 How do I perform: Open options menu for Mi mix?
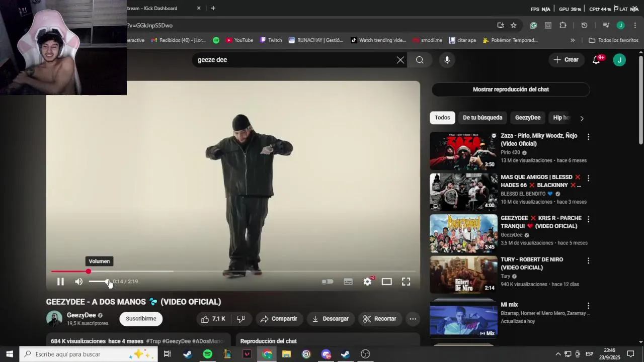[588, 306]
